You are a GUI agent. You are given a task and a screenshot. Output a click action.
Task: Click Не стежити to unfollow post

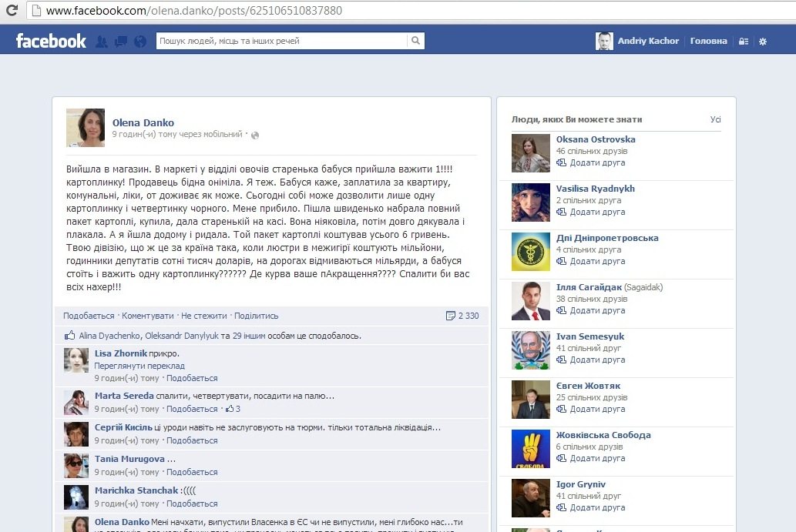[204, 316]
